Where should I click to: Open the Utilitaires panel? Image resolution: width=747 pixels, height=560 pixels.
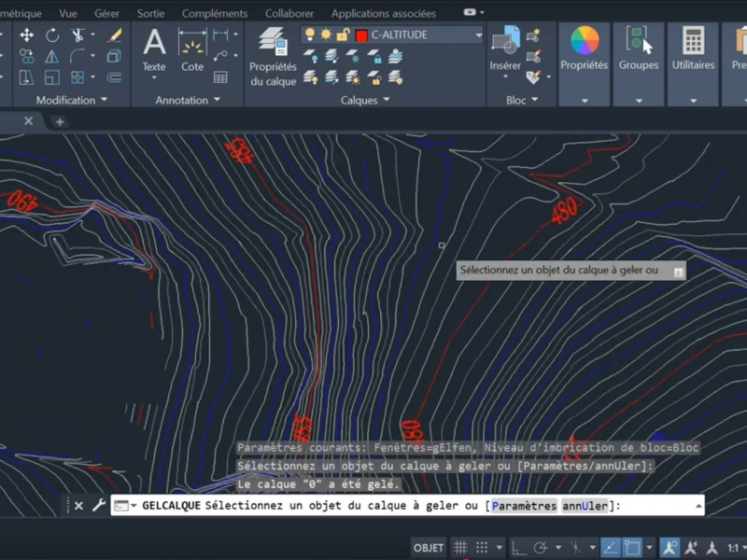(693, 63)
